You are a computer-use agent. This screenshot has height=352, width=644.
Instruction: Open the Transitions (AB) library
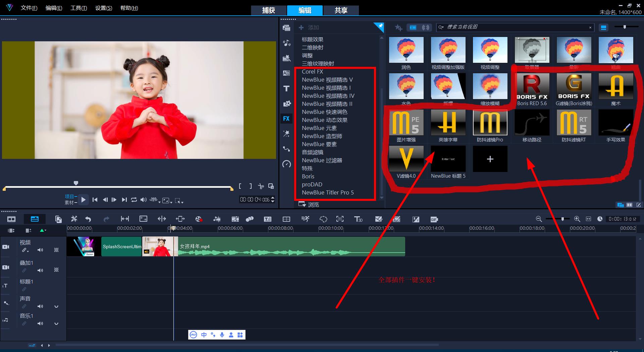point(286,73)
